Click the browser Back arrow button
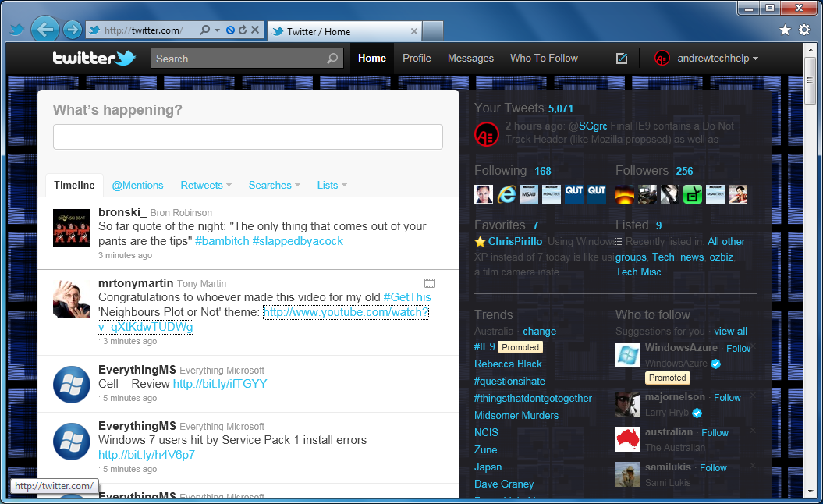Image resolution: width=823 pixels, height=504 pixels. click(44, 30)
